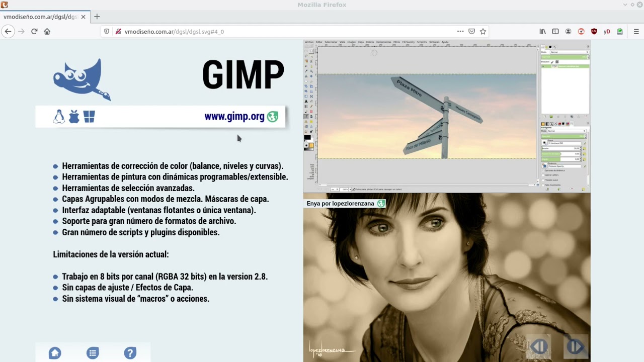
Task: Click the Linux penguin platform icon
Action: pyautogui.click(x=59, y=117)
